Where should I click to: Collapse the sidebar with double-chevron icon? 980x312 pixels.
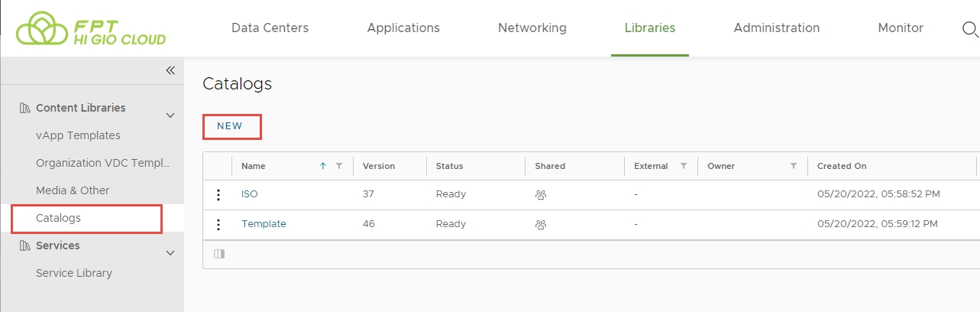(170, 70)
